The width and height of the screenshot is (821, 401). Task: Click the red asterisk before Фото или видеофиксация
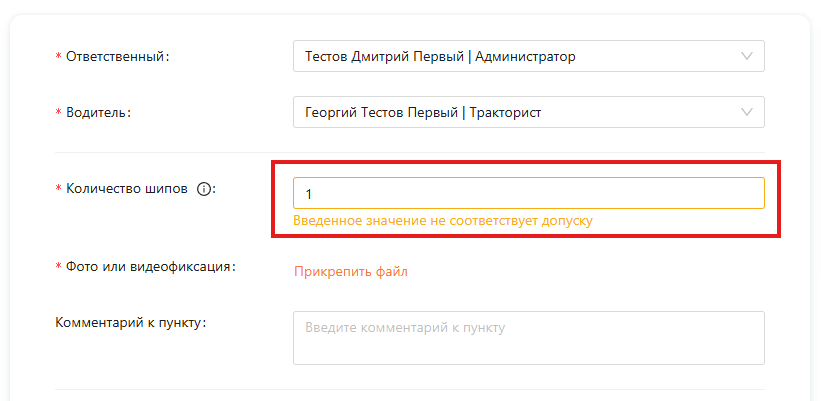[x=58, y=268]
